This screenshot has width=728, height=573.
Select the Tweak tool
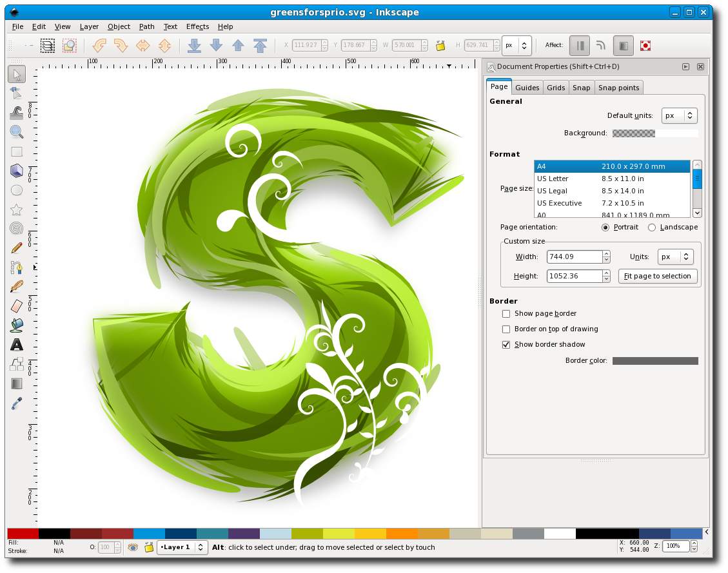(x=16, y=113)
